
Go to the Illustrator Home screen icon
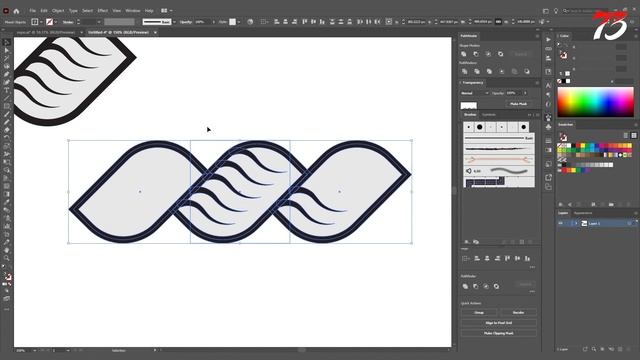[16, 11]
